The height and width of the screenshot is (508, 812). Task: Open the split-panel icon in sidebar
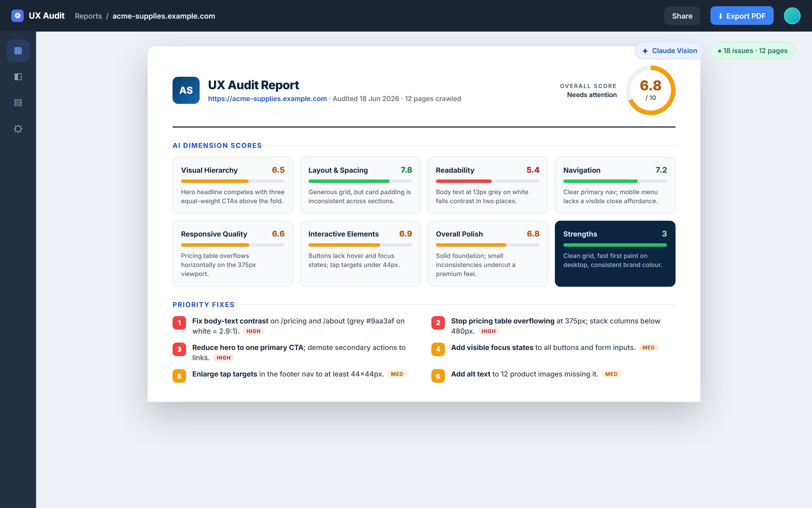click(x=18, y=77)
